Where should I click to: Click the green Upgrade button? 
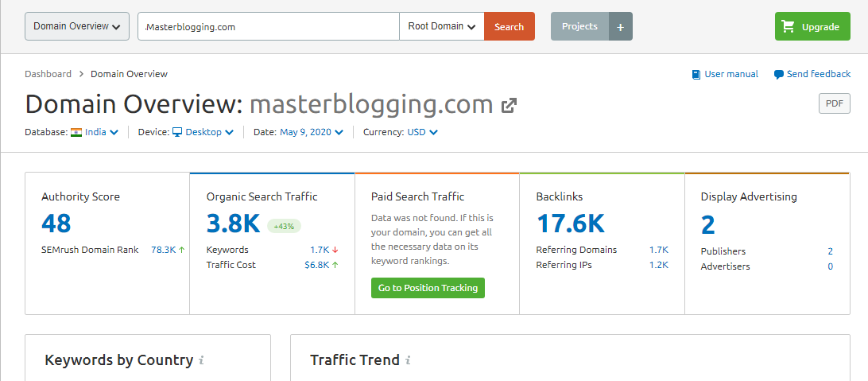[812, 26]
